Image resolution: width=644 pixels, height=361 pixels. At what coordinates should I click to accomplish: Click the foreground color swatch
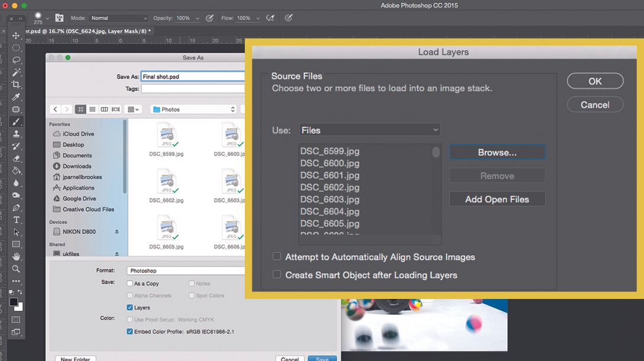[x=14, y=302]
